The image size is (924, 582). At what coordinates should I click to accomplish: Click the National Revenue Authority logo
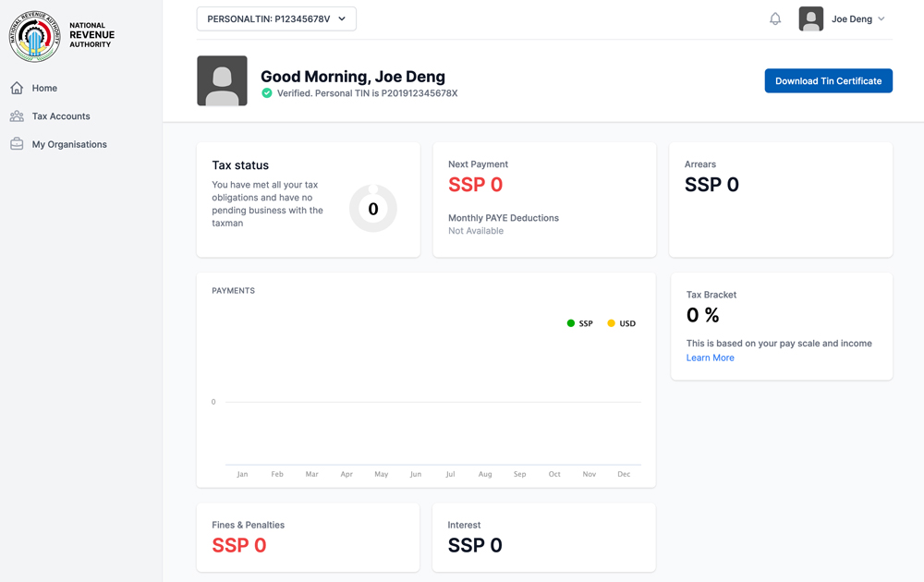[x=35, y=37]
